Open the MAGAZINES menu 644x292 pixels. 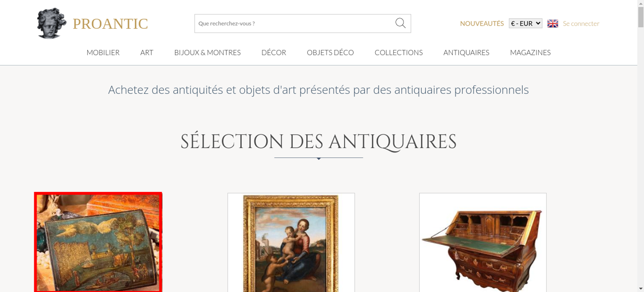(x=530, y=52)
